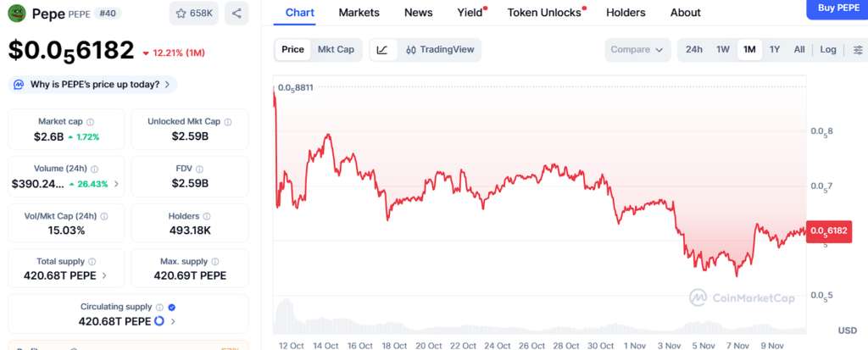This screenshot has height=350, width=868.
Task: Click the Market cap info icon
Action: (91, 122)
